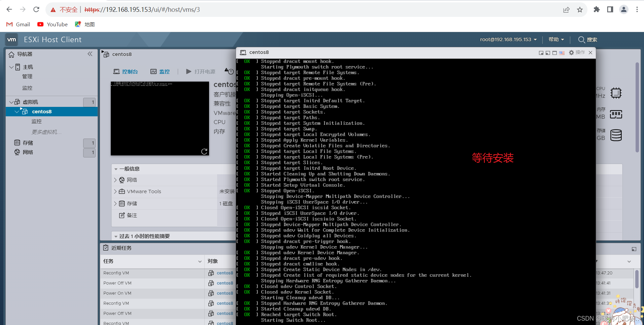Viewport: 644px width, 325px height.
Task: Click the VMware vm logo
Action: tap(12, 39)
